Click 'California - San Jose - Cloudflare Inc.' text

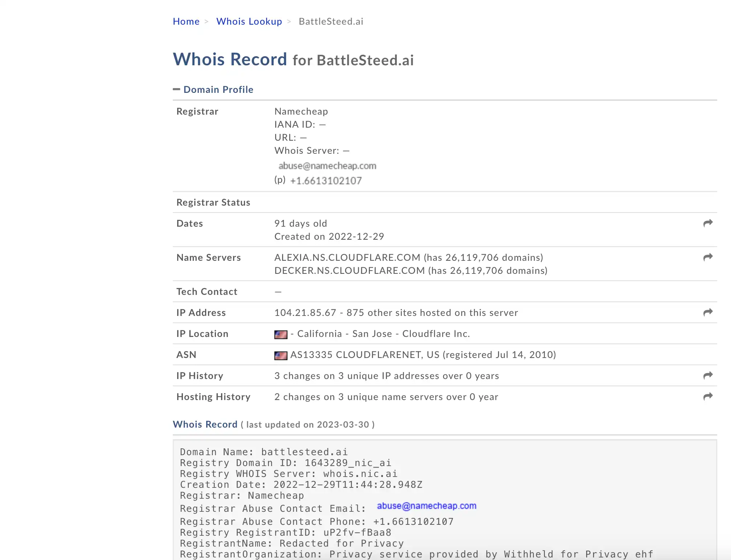(384, 334)
